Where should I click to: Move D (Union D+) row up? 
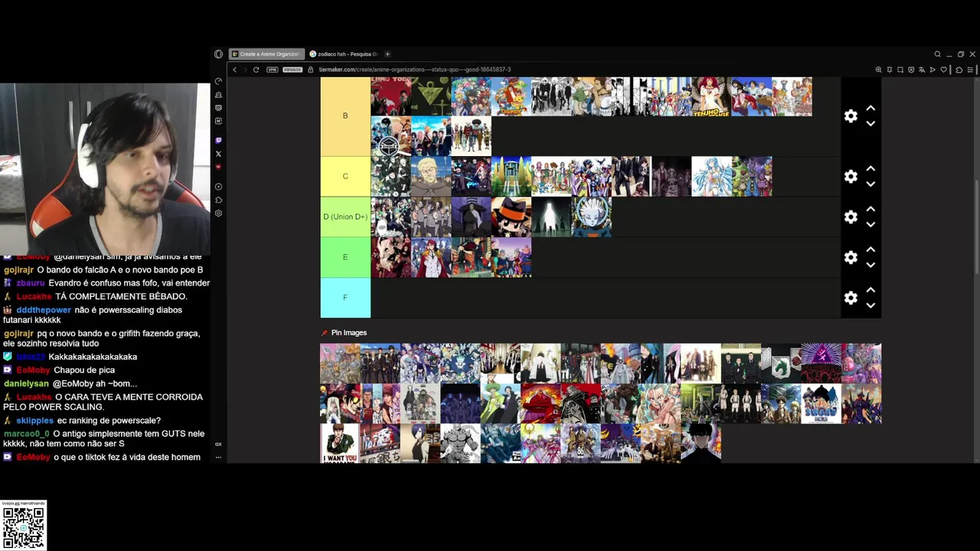(x=871, y=209)
